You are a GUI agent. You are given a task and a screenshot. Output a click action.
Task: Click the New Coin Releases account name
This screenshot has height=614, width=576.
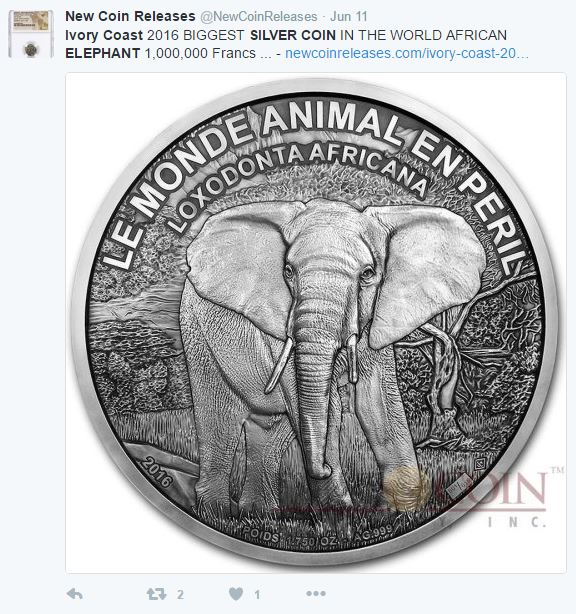(130, 16)
